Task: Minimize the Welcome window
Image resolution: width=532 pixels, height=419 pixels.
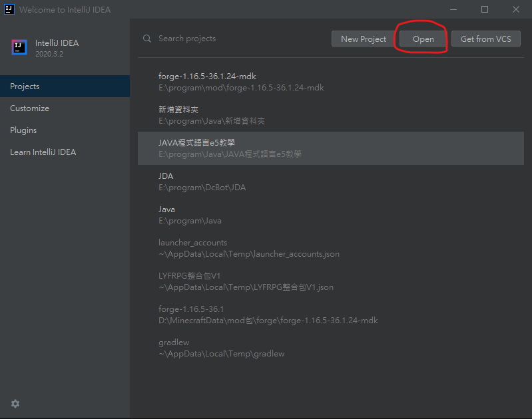Action: coord(453,9)
